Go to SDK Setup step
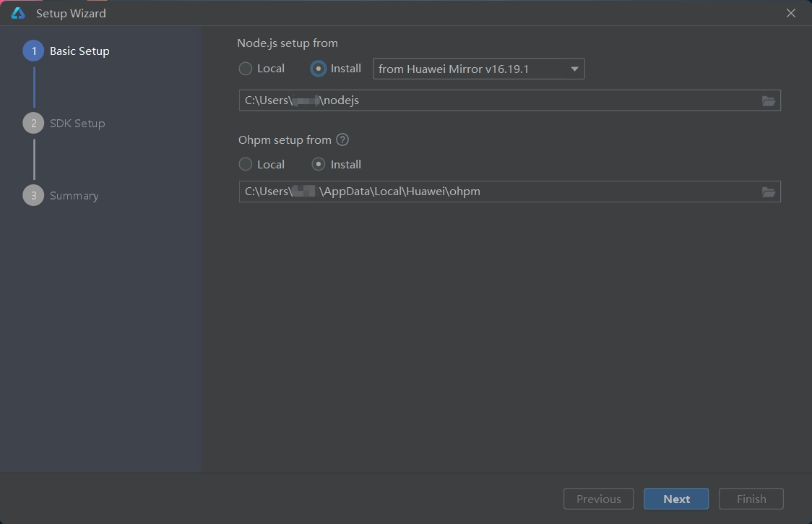 [77, 124]
